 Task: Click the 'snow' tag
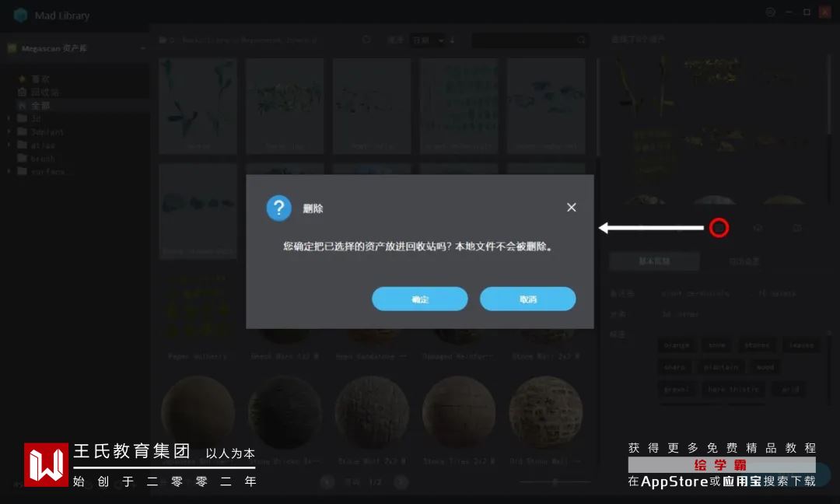pyautogui.click(x=717, y=345)
